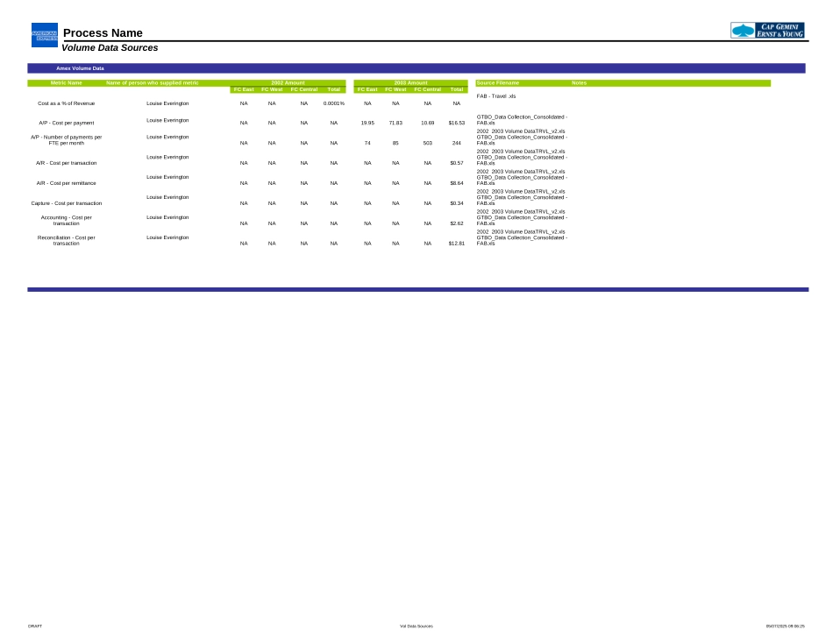
Task: Click the '85' FC West value
Action: click(x=395, y=143)
